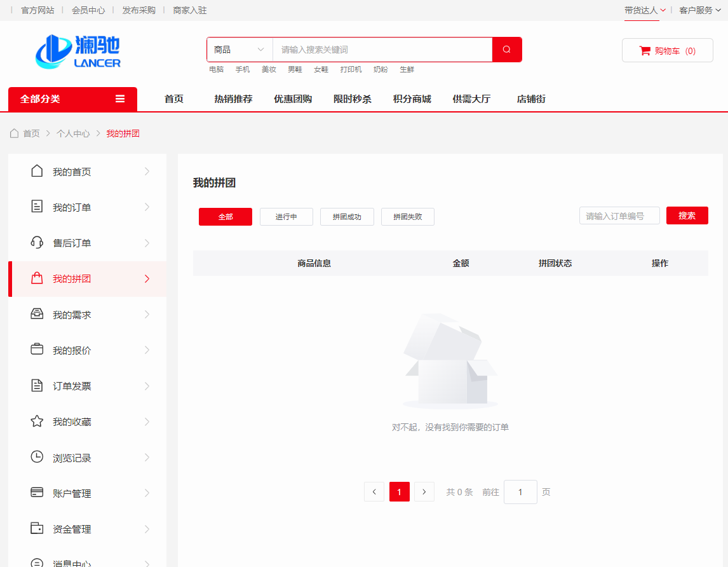This screenshot has width=728, height=567.
Task: Click the 浏览记录 clock icon
Action: pyautogui.click(x=37, y=457)
